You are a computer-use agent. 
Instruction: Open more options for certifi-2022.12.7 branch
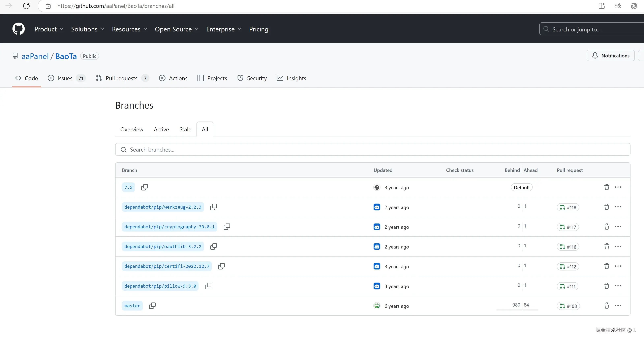[x=618, y=266]
